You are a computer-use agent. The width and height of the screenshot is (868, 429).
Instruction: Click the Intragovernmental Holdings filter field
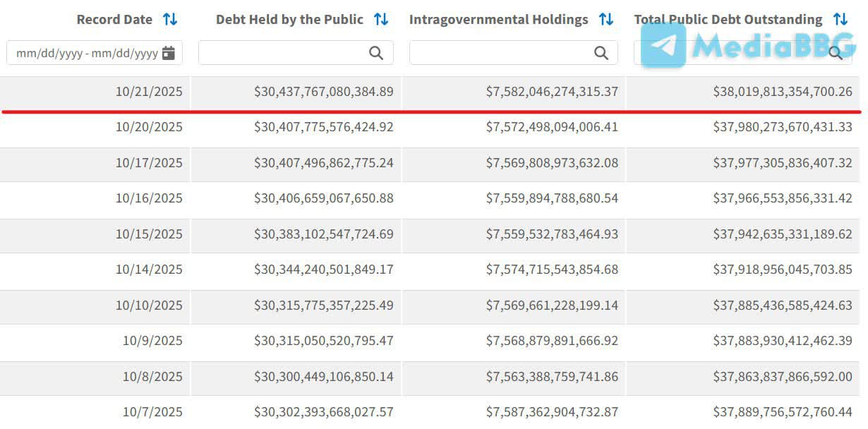(x=502, y=53)
